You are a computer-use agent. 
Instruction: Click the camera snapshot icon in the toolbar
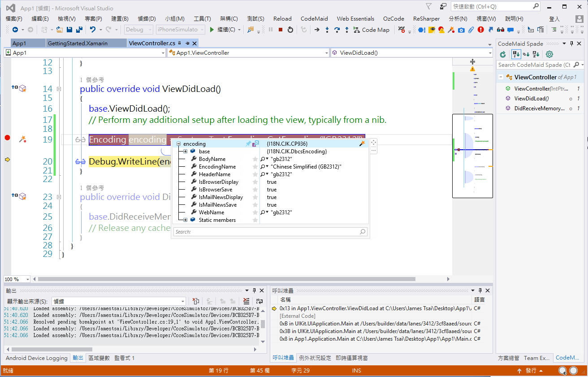point(461,30)
